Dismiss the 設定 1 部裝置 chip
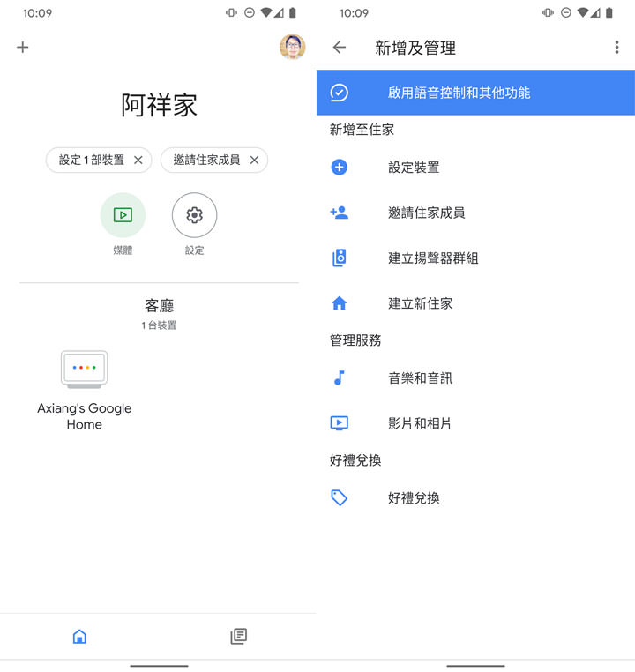The height and width of the screenshot is (672, 635). coord(138,161)
